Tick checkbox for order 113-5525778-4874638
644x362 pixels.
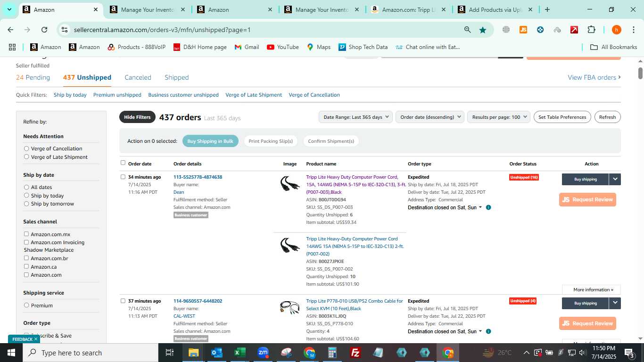tap(123, 177)
